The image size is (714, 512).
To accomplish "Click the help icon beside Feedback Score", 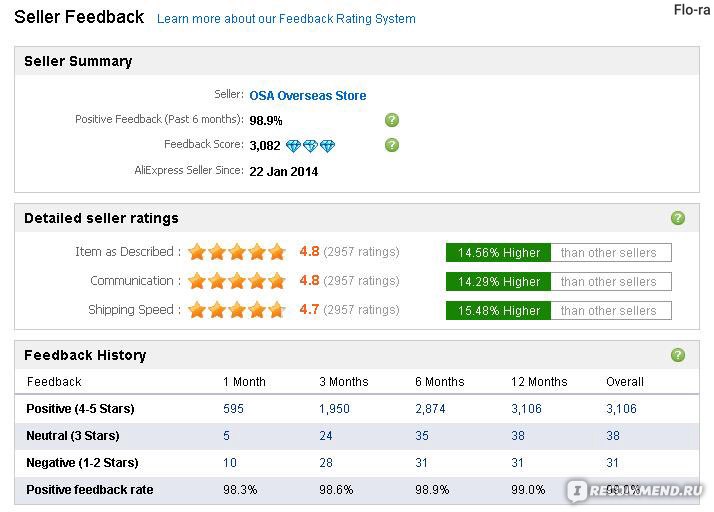I will tap(392, 145).
